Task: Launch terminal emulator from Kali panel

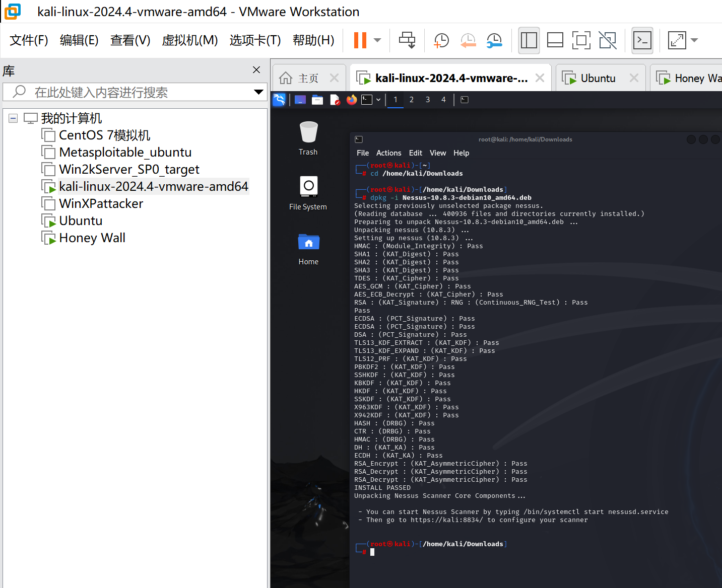Action: (x=367, y=100)
